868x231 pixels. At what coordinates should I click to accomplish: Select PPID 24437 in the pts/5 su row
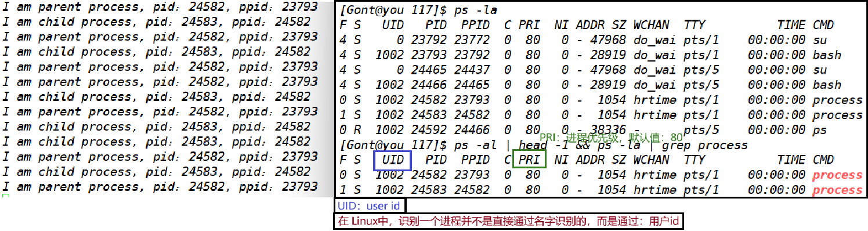[472, 70]
